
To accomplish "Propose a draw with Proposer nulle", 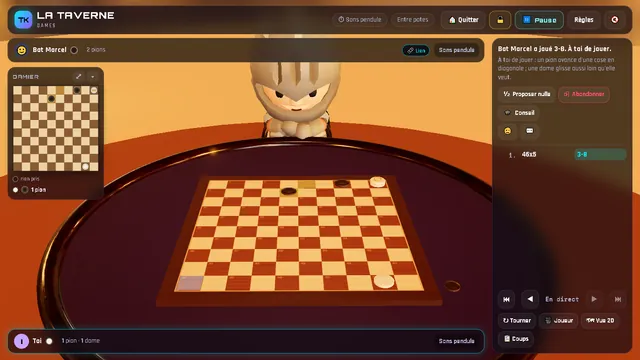I will click(x=527, y=94).
